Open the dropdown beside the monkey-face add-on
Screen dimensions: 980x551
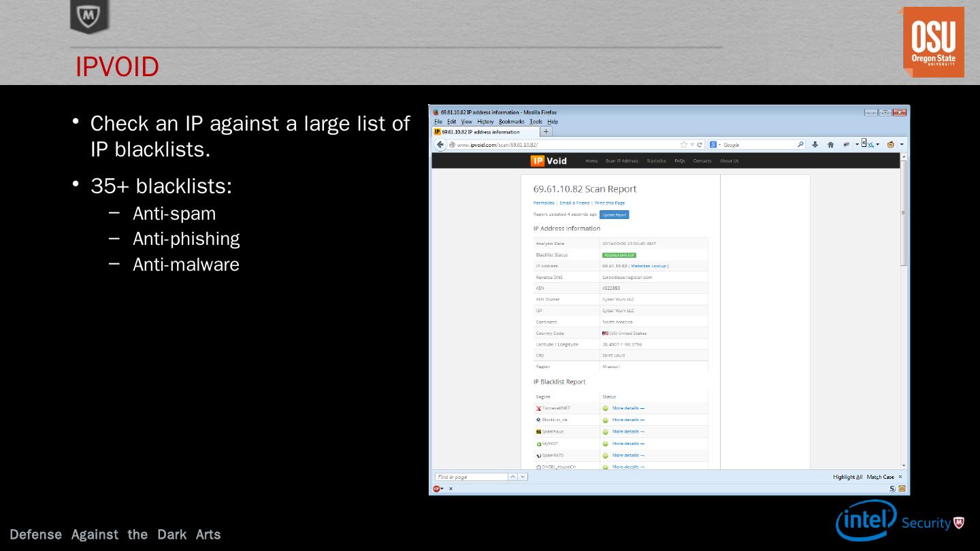tap(902, 145)
